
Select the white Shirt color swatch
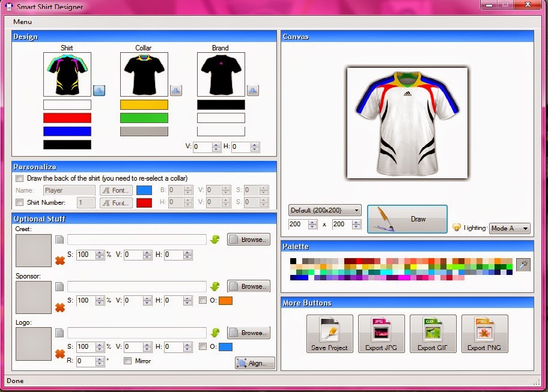tap(67, 104)
